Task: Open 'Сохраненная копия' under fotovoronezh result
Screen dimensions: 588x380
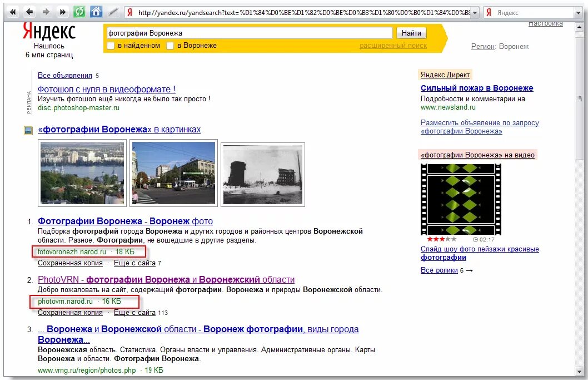Action: tap(70, 263)
